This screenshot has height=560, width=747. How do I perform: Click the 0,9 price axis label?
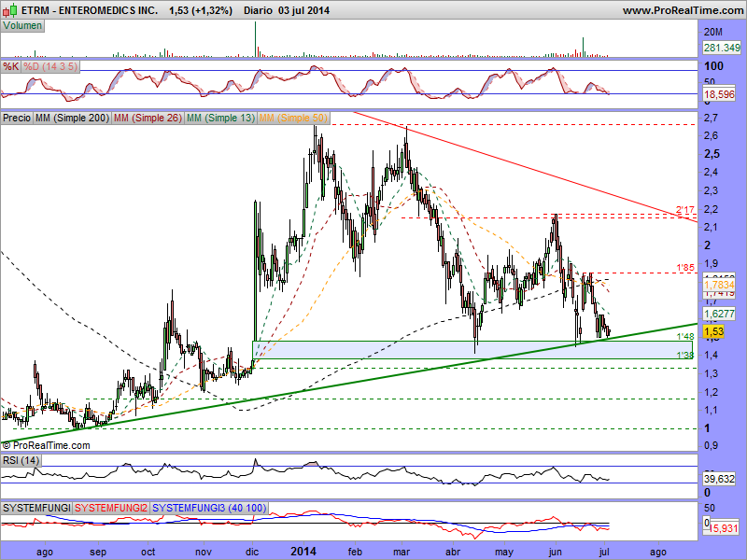pyautogui.click(x=712, y=446)
